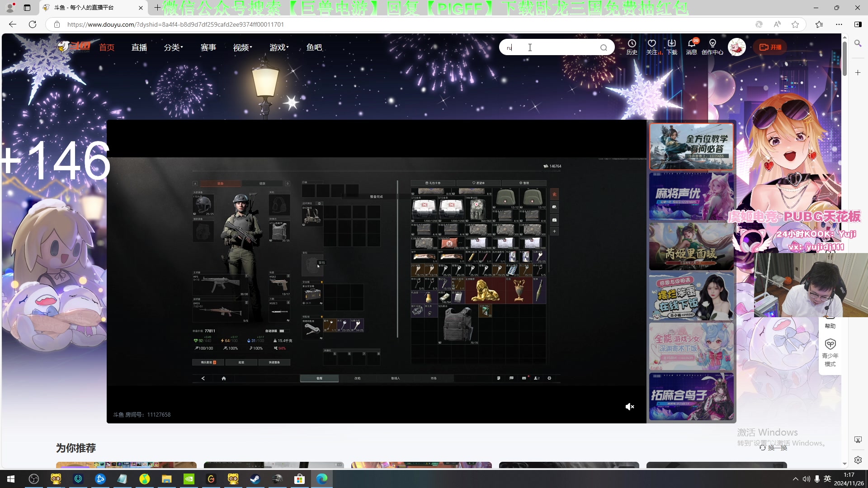Click the browser back arrow
The width and height of the screenshot is (868, 488).
click(13, 24)
